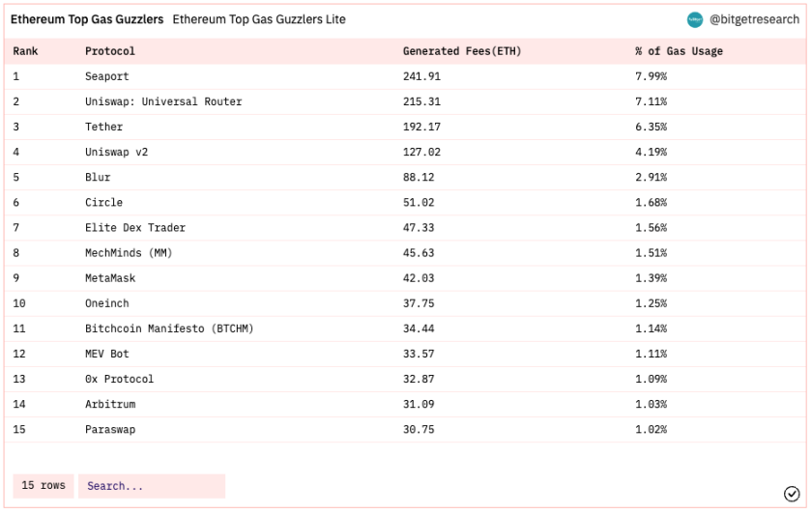812x514 pixels.
Task: Open the @bitgetresearch profile link
Action: (754, 19)
